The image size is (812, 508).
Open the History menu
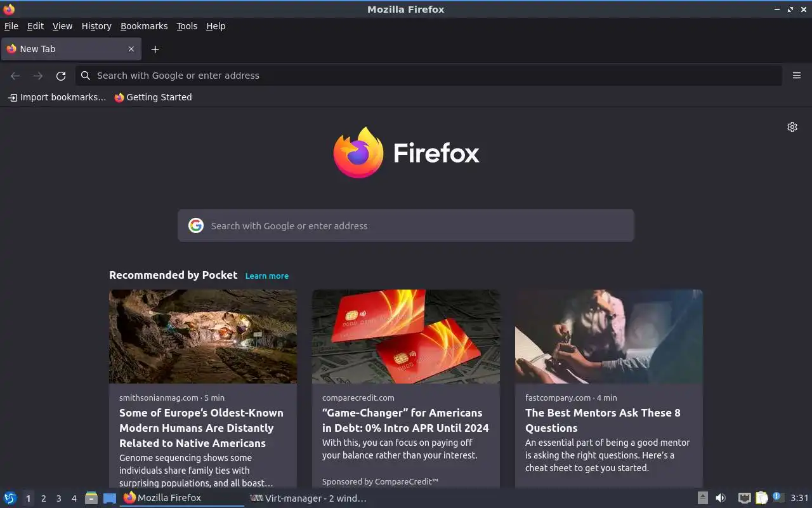tap(96, 26)
